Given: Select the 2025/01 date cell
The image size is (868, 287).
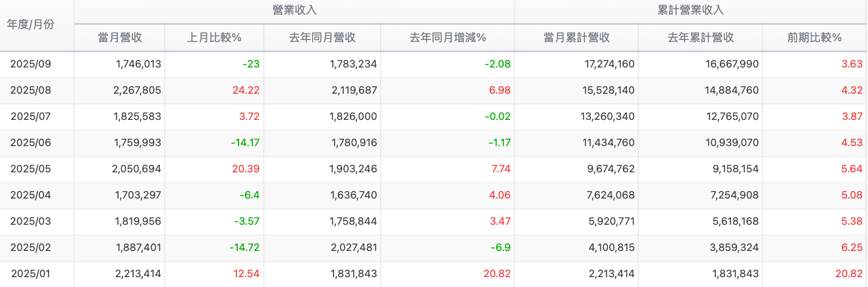Looking at the screenshot, I should [x=31, y=274].
